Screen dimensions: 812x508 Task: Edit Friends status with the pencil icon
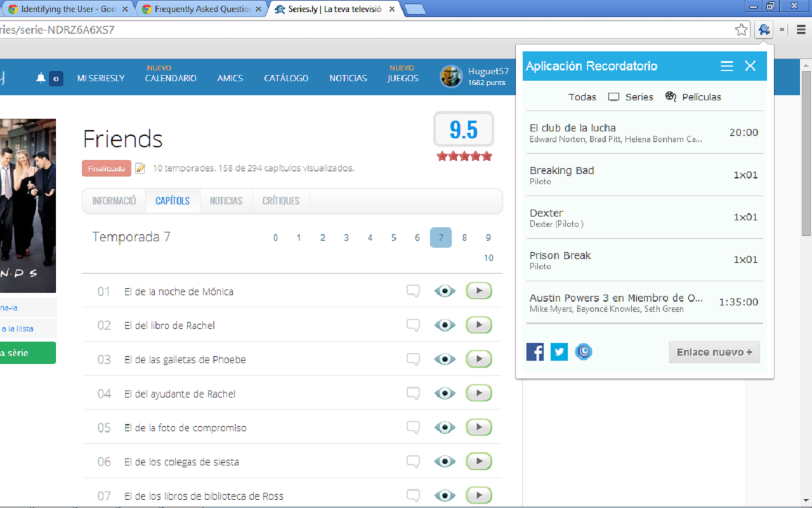coord(140,168)
